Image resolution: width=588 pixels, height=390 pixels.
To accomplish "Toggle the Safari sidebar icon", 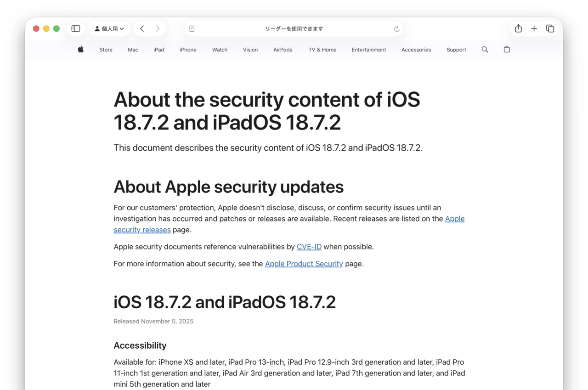I will coord(75,28).
